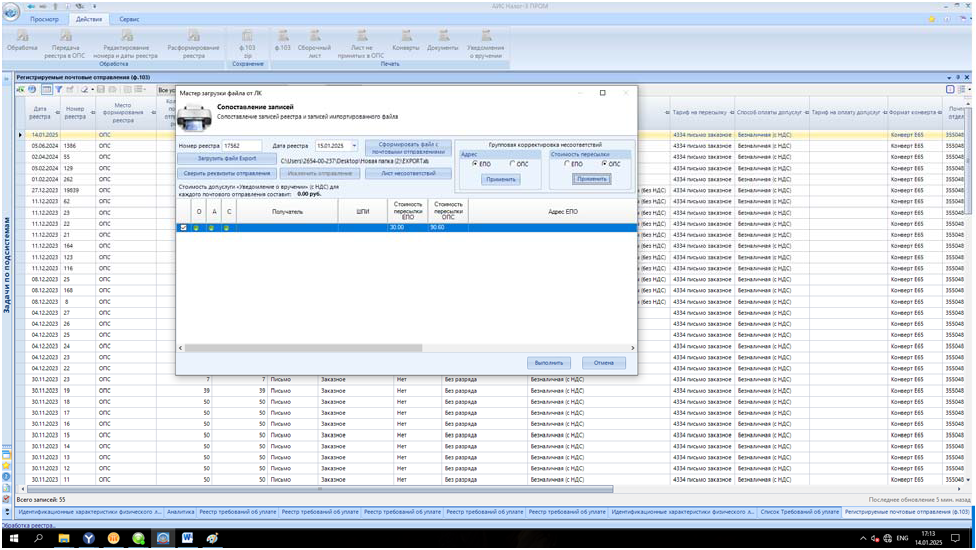
Task: Open the Аналитика bottom tab
Action: [x=180, y=511]
